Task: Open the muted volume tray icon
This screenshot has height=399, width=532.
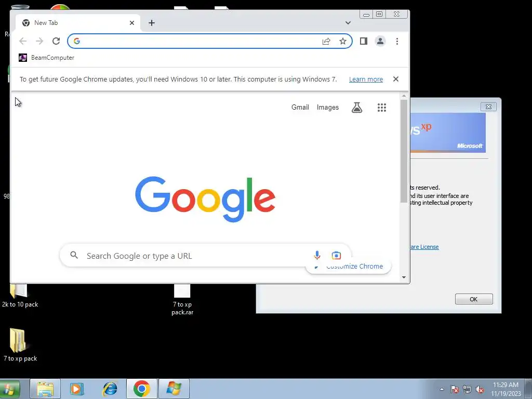Action: pyautogui.click(x=480, y=389)
